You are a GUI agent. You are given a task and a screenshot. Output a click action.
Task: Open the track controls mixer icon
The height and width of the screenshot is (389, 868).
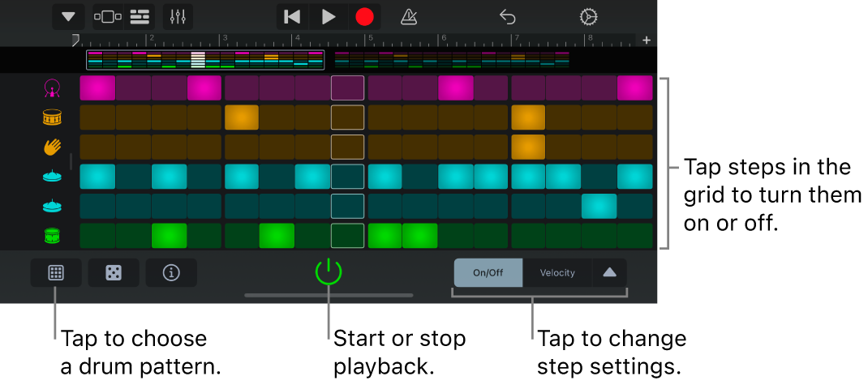tap(178, 16)
